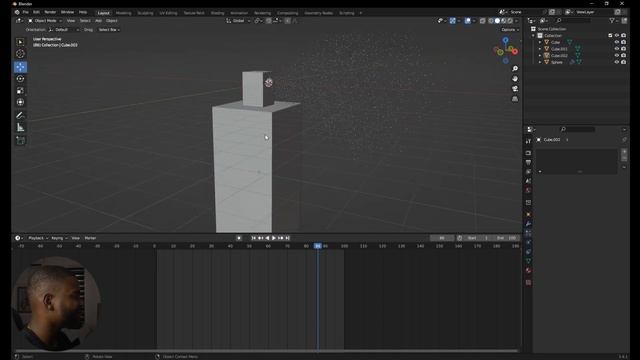This screenshot has width=640, height=360.
Task: Disable Sphere in renders via camera icon
Action: tap(623, 62)
